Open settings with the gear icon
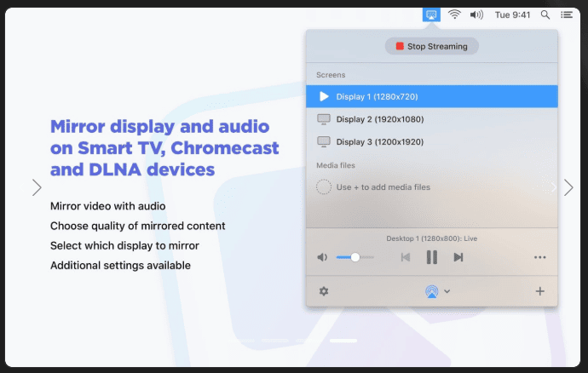 324,291
